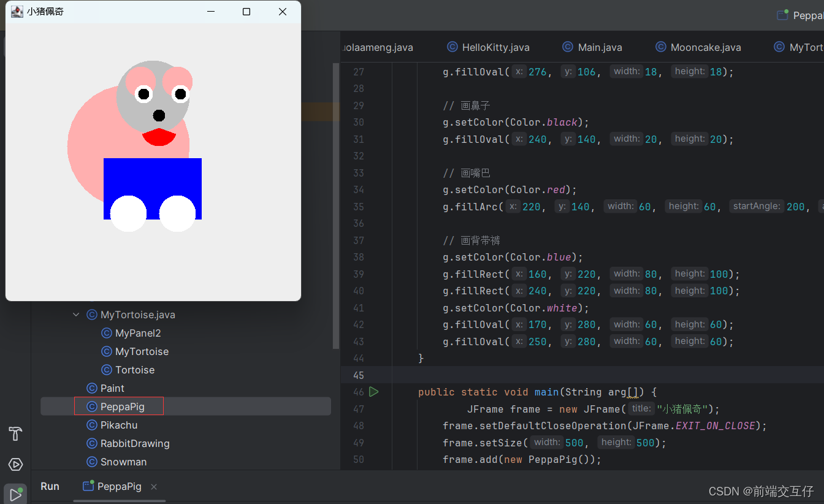
Task: Maximize the 小猪佩奇 window
Action: [x=246, y=12]
